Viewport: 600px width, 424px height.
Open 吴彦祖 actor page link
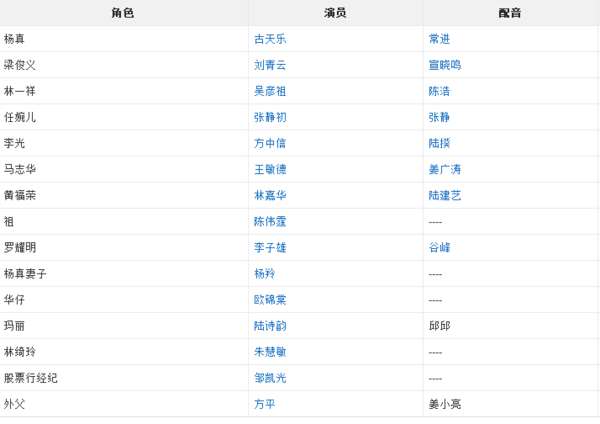(270, 91)
